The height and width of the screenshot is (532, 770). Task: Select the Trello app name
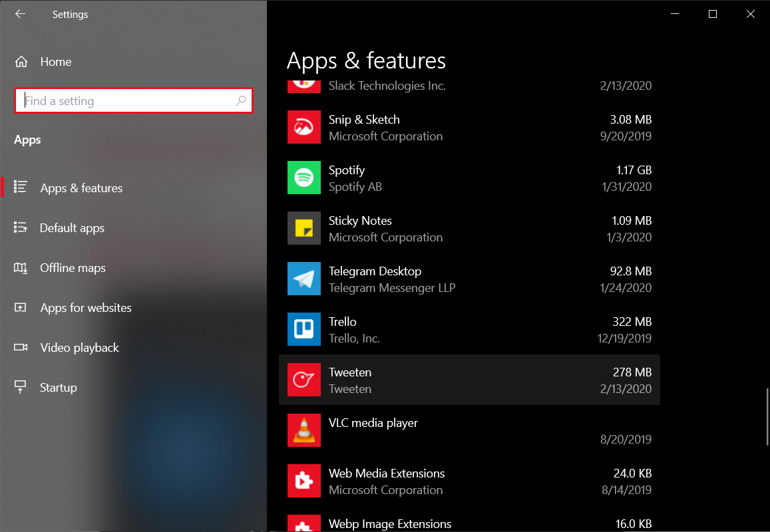pos(342,322)
